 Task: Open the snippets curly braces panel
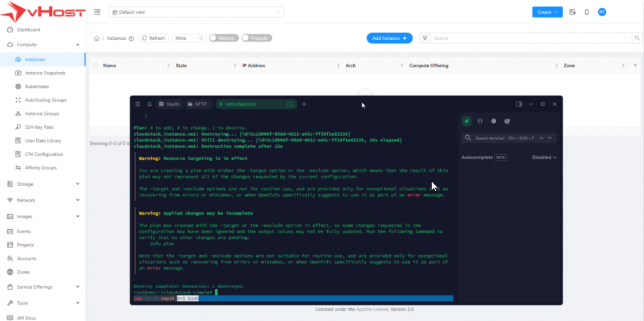pos(480,121)
